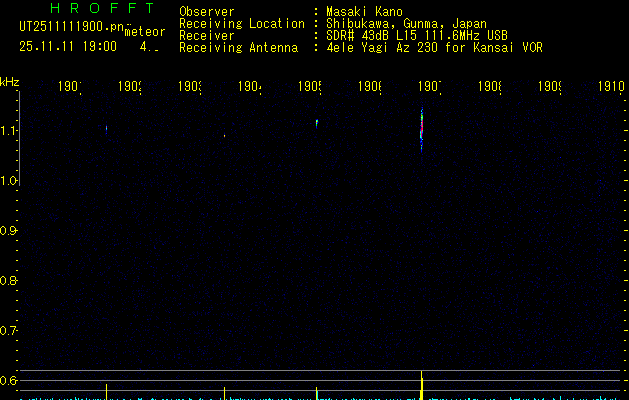Click the kHz axis unit label
Screen dimensions: 629x400
pyautogui.click(x=9, y=80)
